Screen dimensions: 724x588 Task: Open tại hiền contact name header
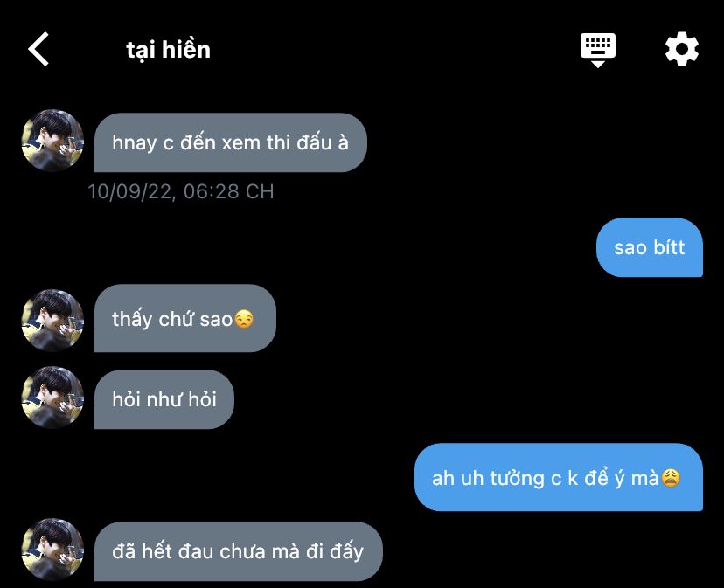pos(168,50)
